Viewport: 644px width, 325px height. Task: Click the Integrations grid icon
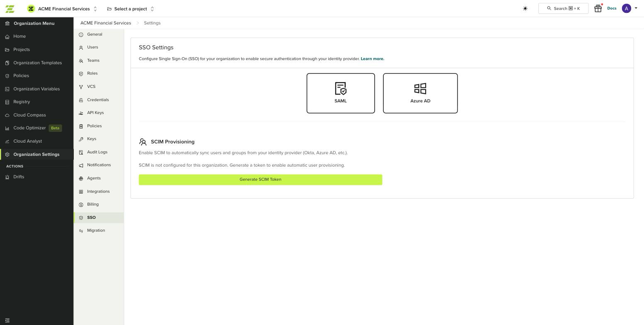(81, 192)
